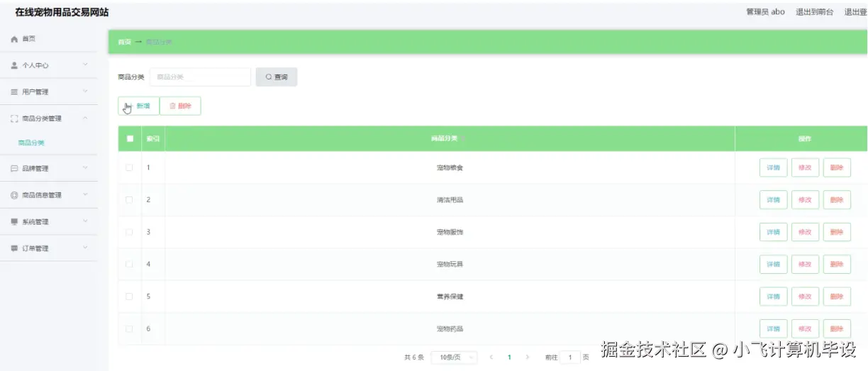Check the box for row 宠物玩具
The image size is (868, 371).
[x=129, y=264]
